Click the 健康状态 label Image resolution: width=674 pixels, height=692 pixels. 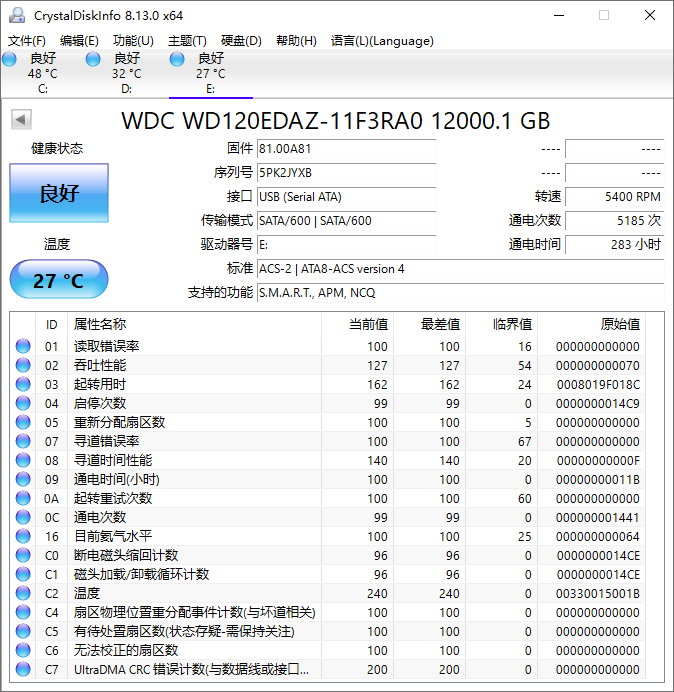57,148
